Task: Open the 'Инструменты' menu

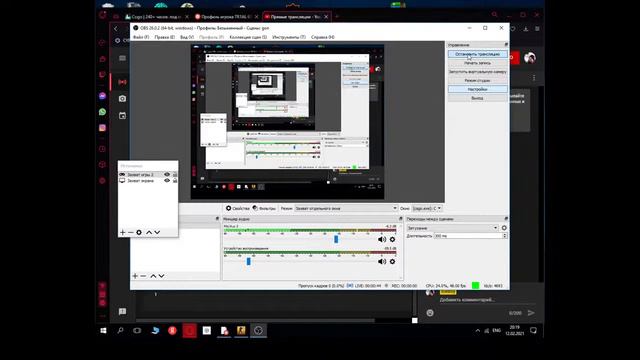Action: pyautogui.click(x=289, y=37)
